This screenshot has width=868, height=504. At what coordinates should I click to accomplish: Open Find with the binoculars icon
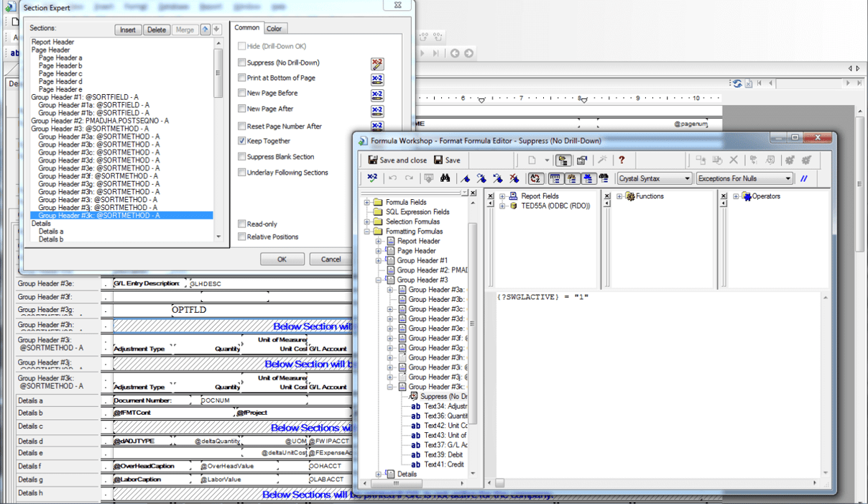(445, 178)
